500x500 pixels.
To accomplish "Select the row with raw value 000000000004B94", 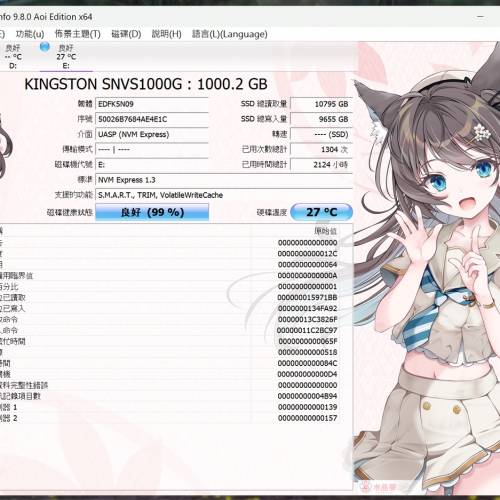I will point(176,396).
